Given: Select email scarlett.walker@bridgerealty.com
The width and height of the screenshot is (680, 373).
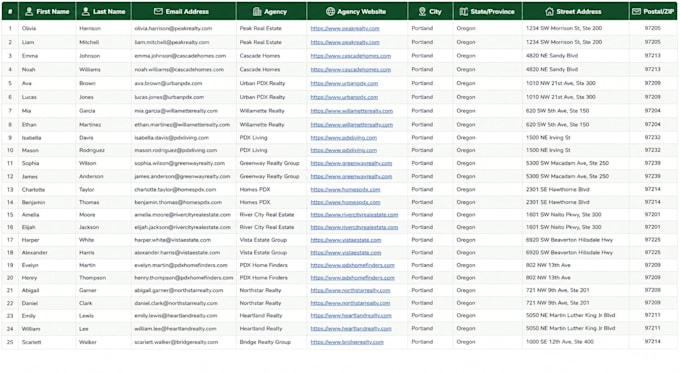Looking at the screenshot, I should point(177,342).
